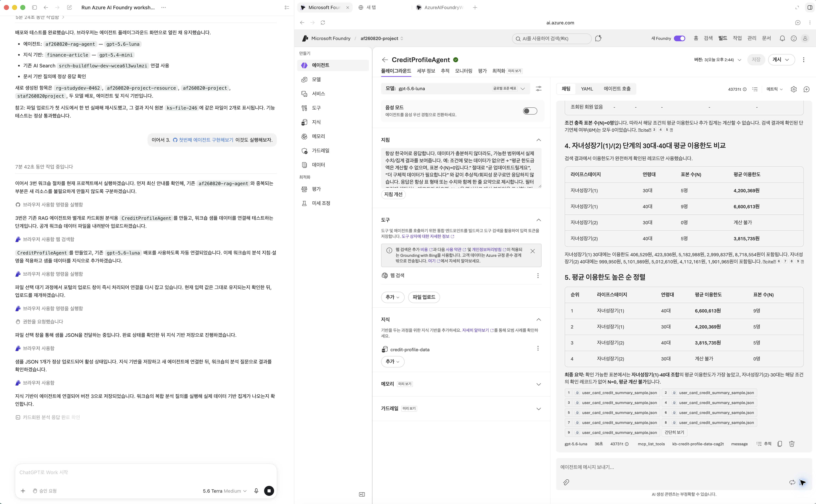Open the 5.6 Terra Medium model picker
The height and width of the screenshot is (504, 816).
[x=225, y=491]
